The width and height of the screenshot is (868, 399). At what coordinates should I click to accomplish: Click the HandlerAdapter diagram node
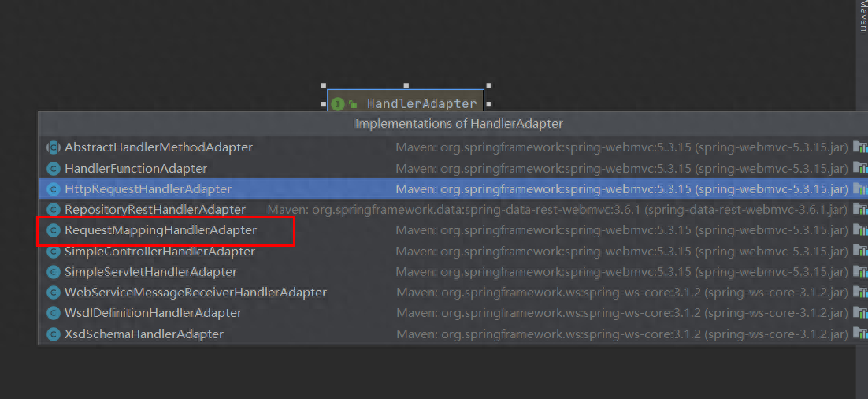(x=406, y=103)
